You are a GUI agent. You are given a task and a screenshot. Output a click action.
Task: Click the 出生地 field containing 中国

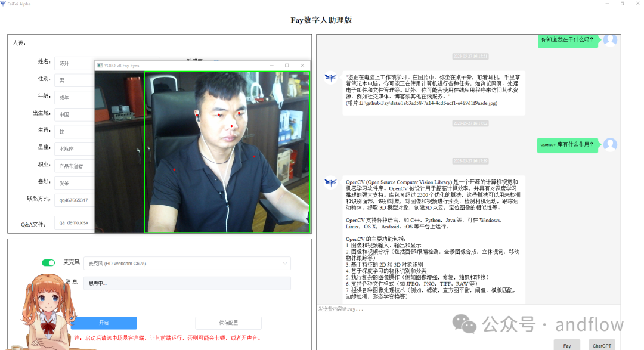point(75,114)
